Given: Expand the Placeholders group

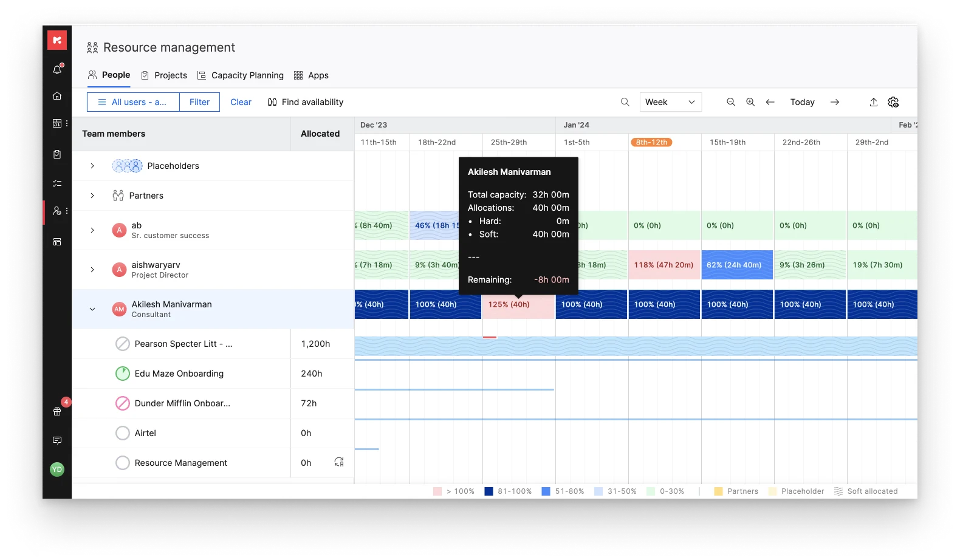Looking at the screenshot, I should [x=92, y=166].
